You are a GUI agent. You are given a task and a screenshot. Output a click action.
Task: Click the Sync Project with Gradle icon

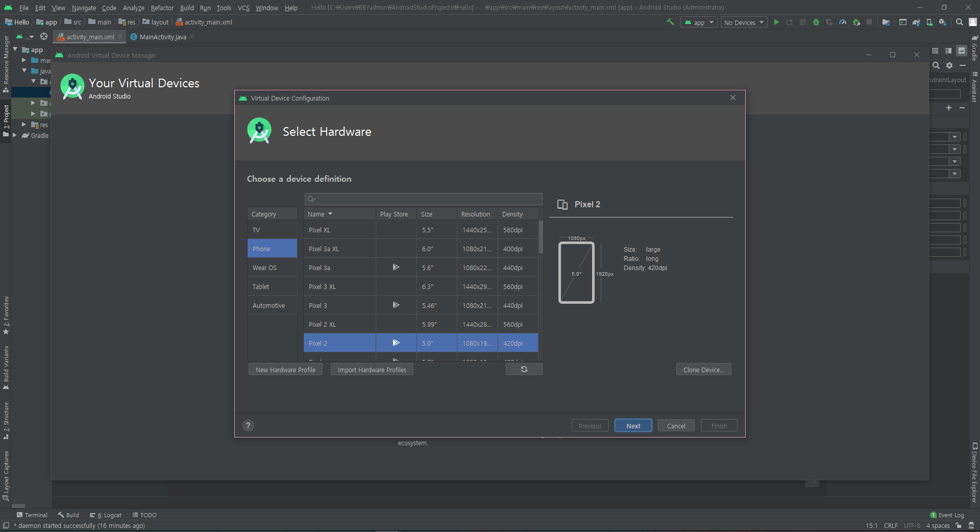(x=916, y=22)
